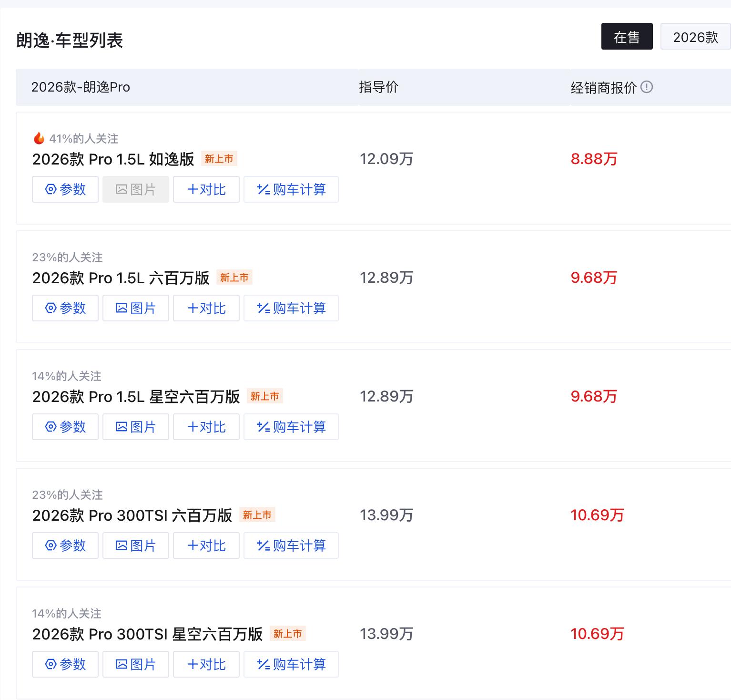Open the 2026款 Pro 300TSI 六百万版 model link
Viewport: 731px width, 700px height.
tap(132, 515)
